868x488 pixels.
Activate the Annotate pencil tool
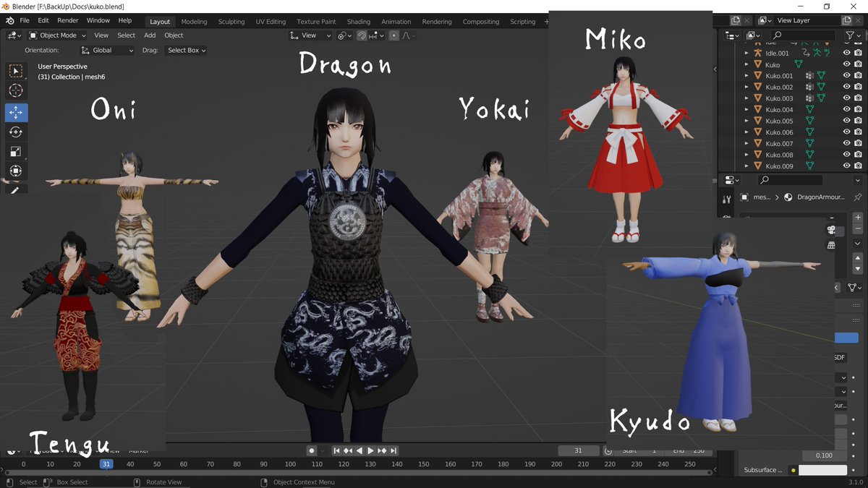[x=16, y=189]
